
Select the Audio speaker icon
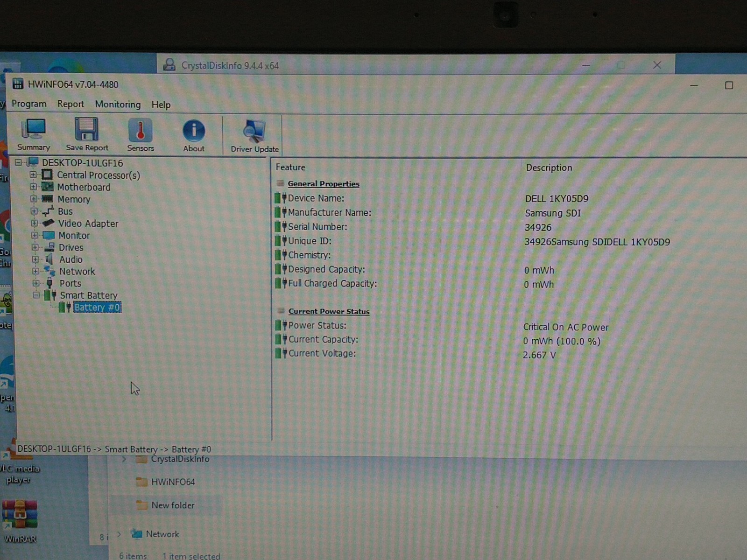[x=49, y=259]
